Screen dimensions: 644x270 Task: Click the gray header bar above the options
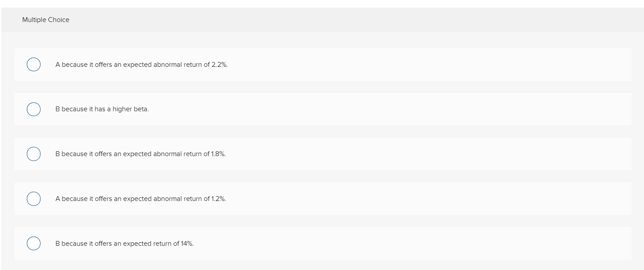(x=322, y=19)
